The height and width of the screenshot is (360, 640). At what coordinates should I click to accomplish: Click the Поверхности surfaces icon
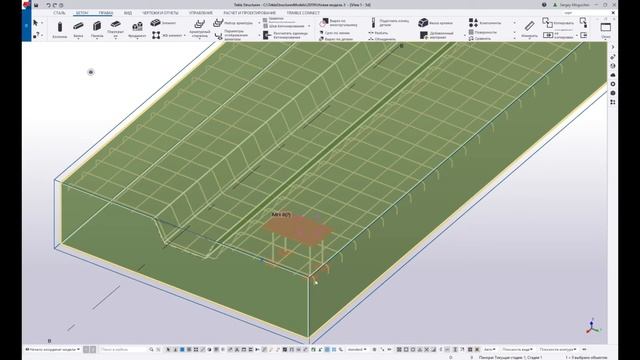[471, 32]
